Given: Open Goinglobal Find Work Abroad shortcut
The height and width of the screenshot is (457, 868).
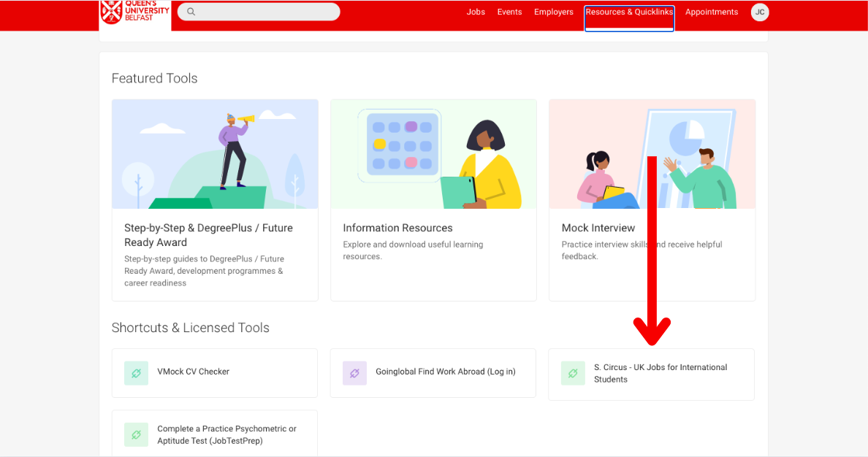Looking at the screenshot, I should [445, 372].
